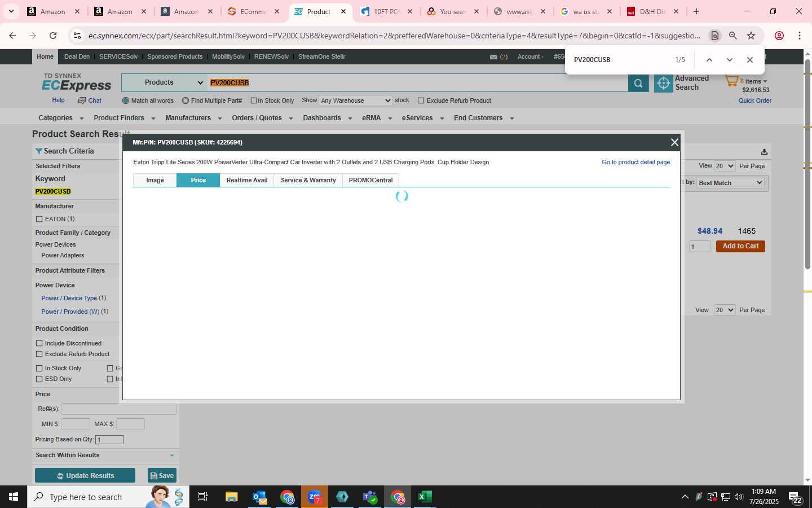Click the export download icon above results
This screenshot has width=812, height=508.
coord(764,151)
